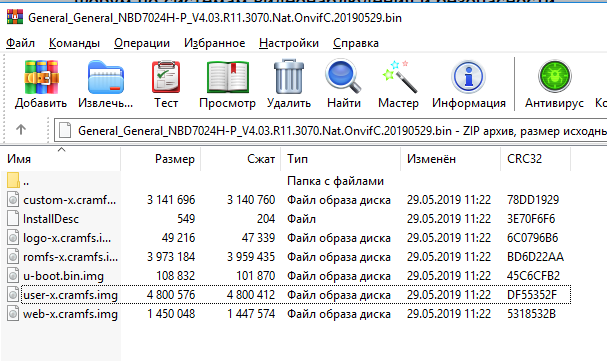607x361 pixels.
Task: Open the Справка menu
Action: (356, 43)
